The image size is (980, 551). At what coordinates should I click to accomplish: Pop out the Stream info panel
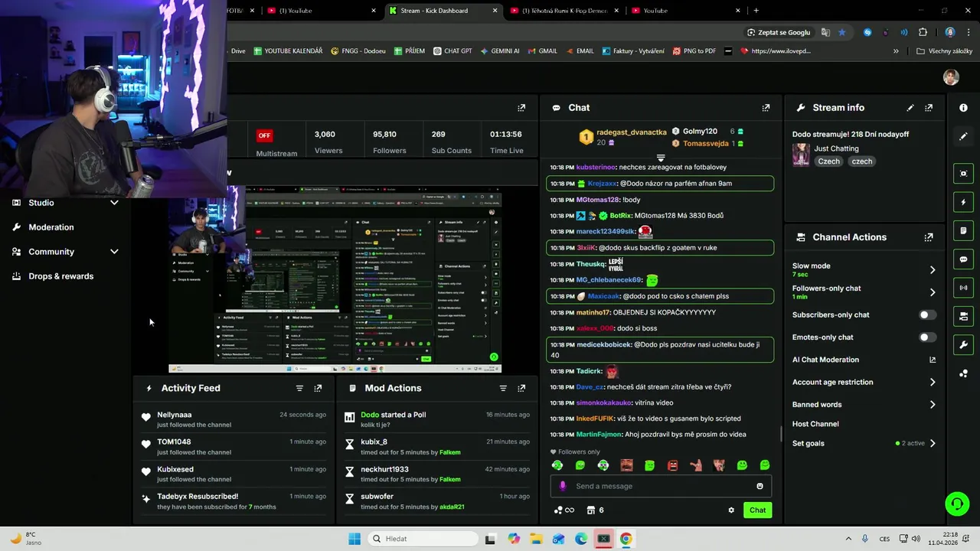pos(929,108)
